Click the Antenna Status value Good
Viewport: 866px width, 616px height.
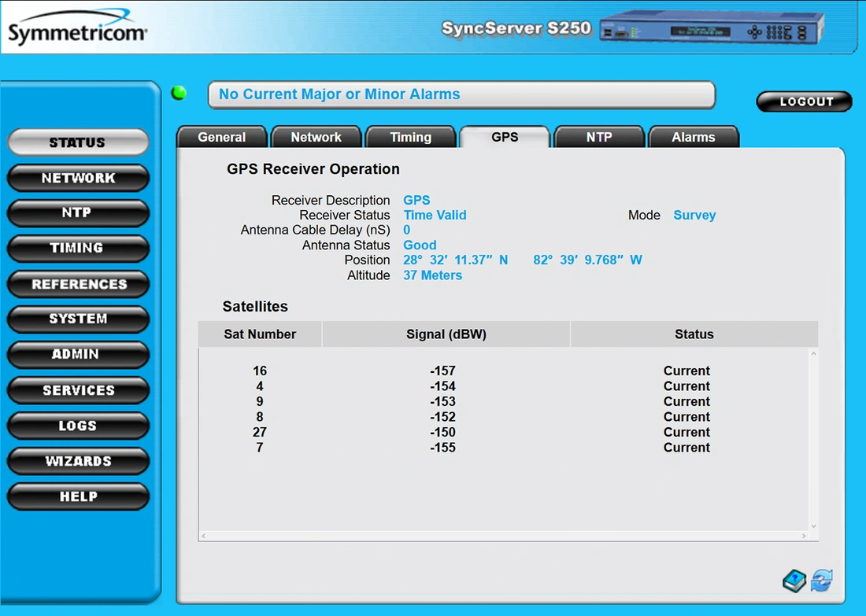point(420,245)
